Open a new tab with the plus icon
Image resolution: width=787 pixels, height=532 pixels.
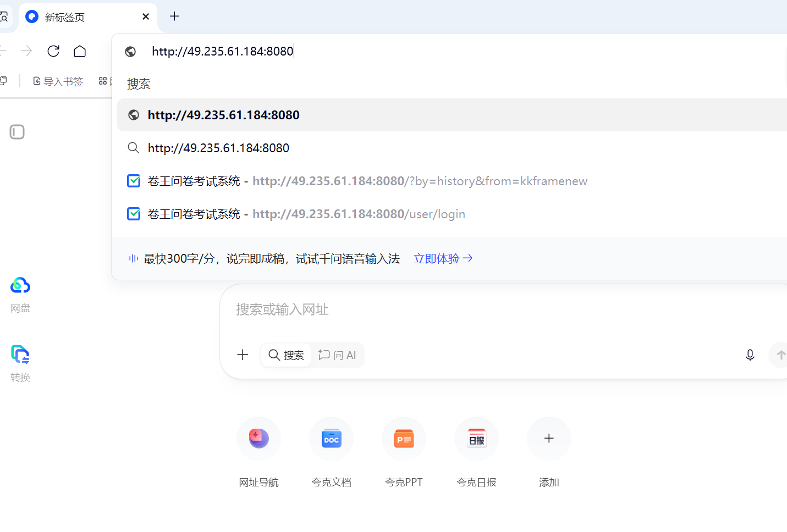point(174,16)
